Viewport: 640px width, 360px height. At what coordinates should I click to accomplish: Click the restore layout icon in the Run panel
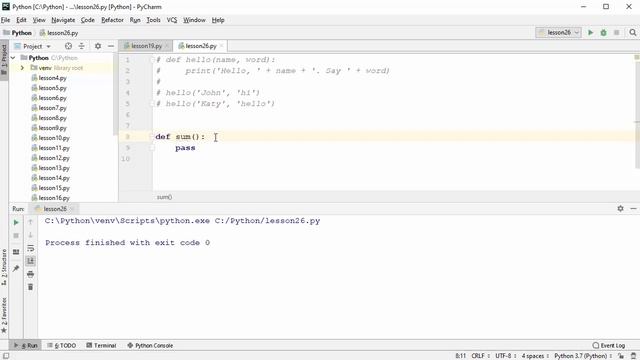16,252
